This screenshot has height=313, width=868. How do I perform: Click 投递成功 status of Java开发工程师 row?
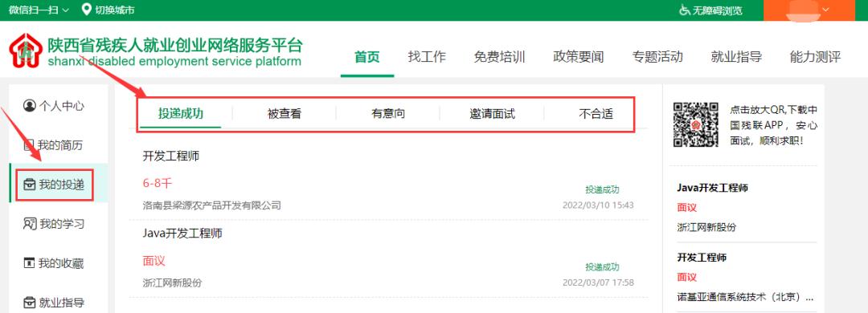pos(602,267)
